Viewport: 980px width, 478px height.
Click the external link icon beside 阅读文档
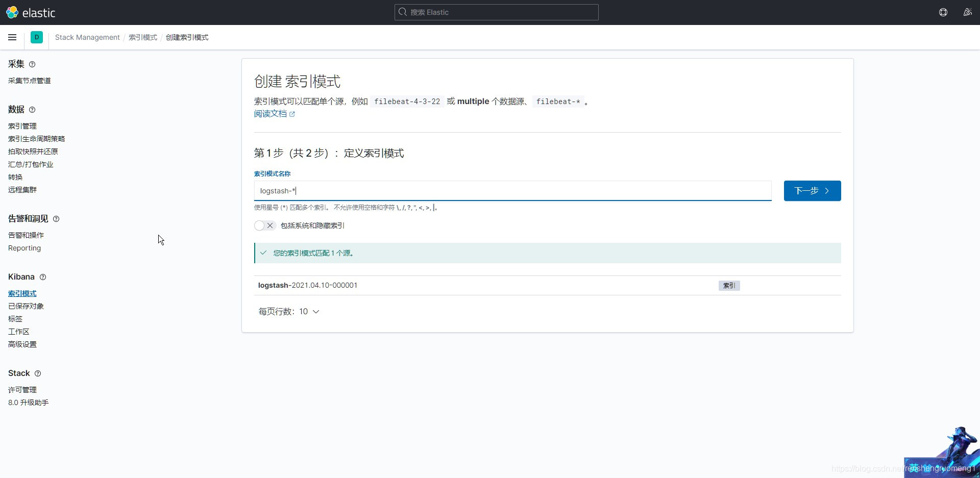pyautogui.click(x=292, y=114)
